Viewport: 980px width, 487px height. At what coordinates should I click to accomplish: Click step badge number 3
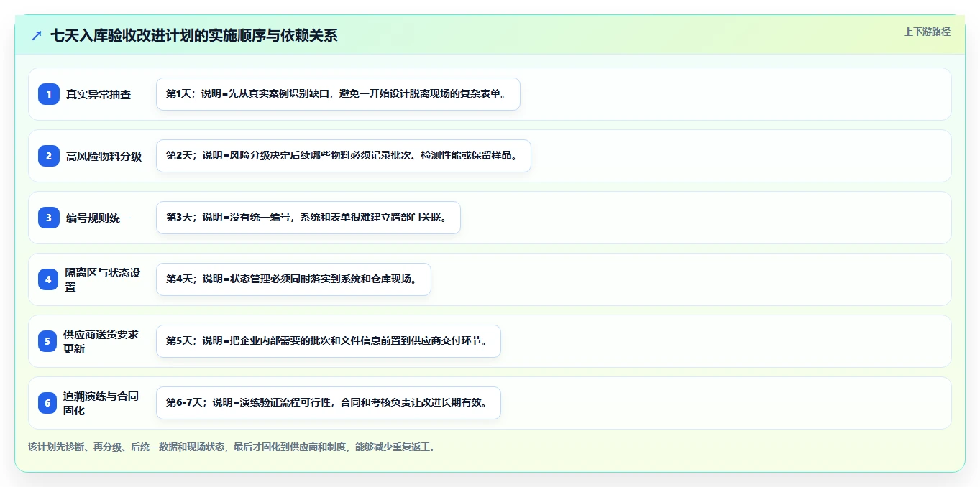[48, 217]
